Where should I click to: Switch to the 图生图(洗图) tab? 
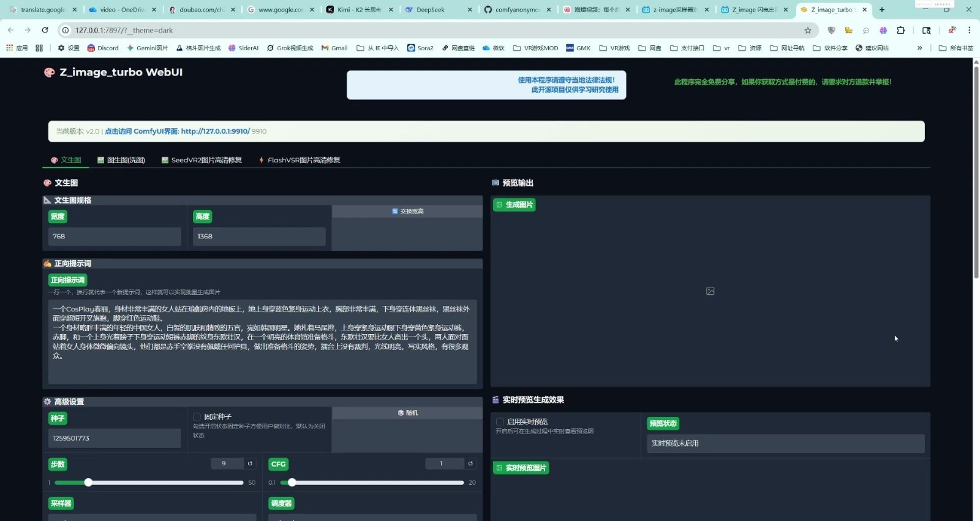point(121,160)
